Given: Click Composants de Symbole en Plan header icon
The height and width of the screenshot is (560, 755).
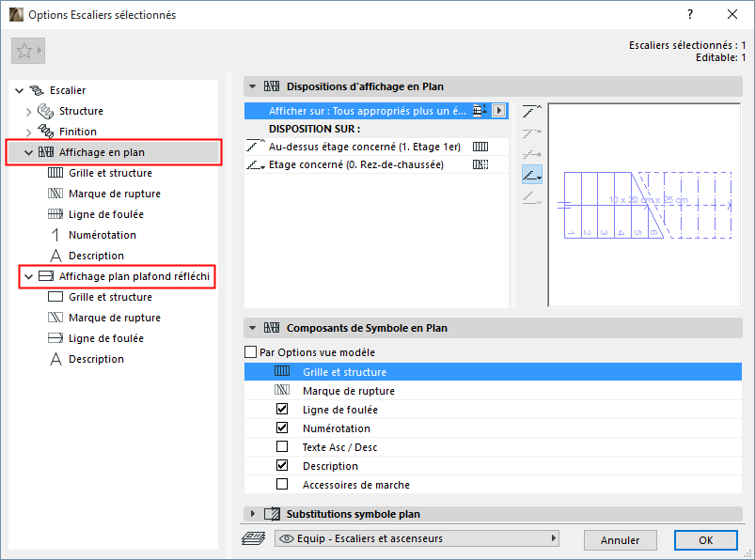Looking at the screenshot, I should 272,328.
